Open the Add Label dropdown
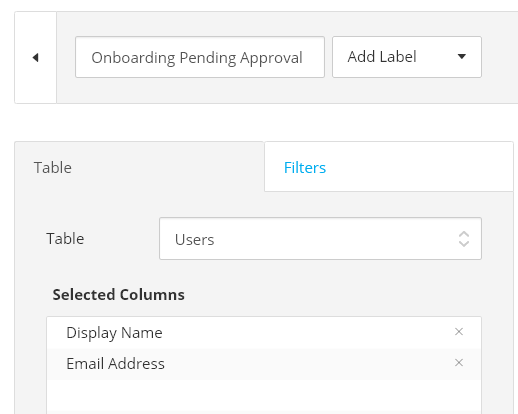Viewport: 518px width, 414px height. 407,57
